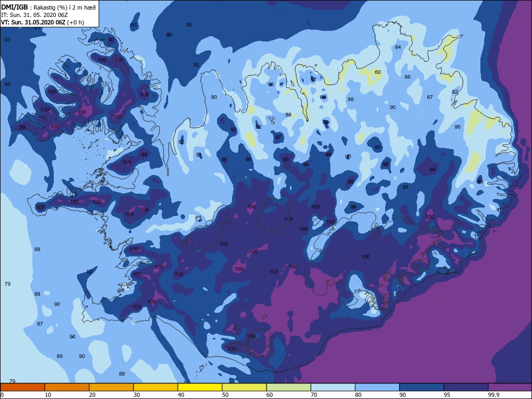
Task: Select the pale yellow 50–60 legend swatch
Action: tap(244, 387)
